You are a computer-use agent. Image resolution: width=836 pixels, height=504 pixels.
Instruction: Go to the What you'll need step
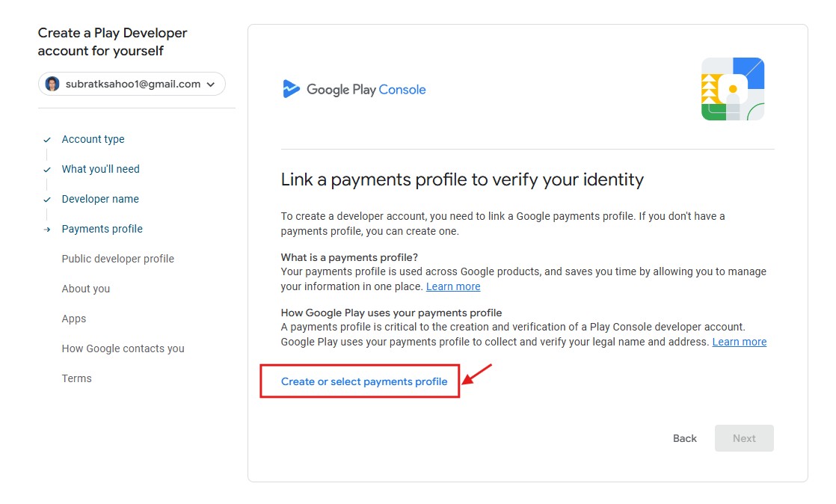[x=100, y=169]
